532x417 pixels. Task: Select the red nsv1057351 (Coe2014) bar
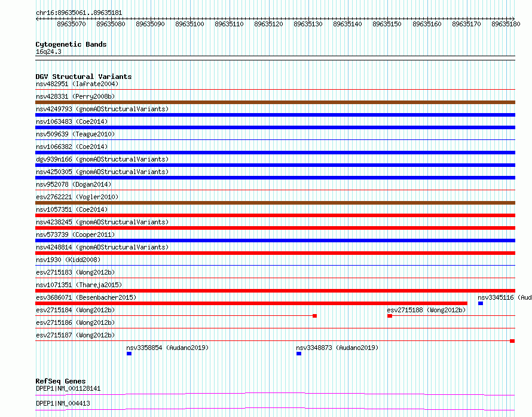tap(275, 215)
